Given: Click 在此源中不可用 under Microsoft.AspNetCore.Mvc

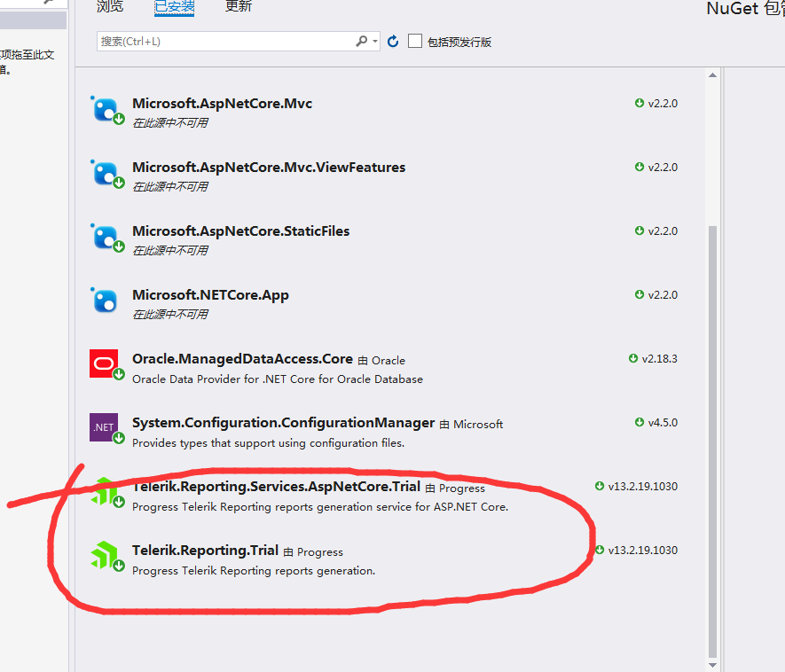Looking at the screenshot, I should [170, 122].
